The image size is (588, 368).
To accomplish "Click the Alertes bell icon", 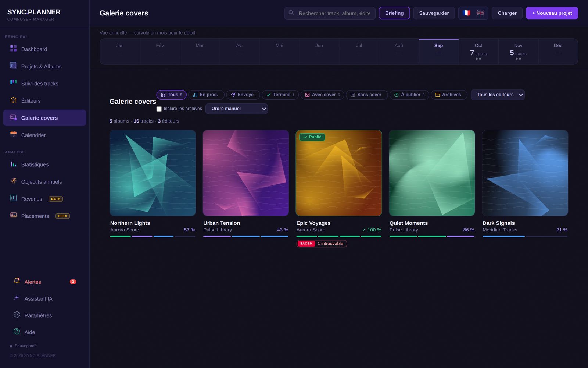I will [17, 281].
